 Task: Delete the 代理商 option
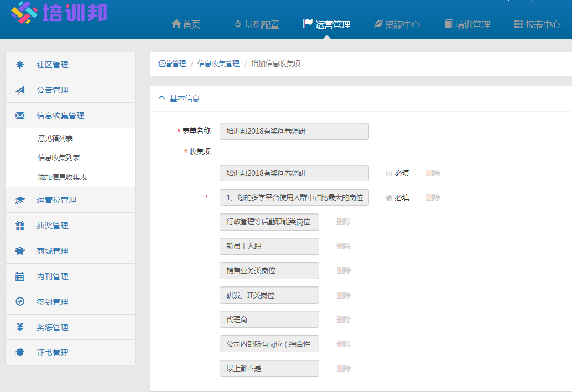click(344, 320)
